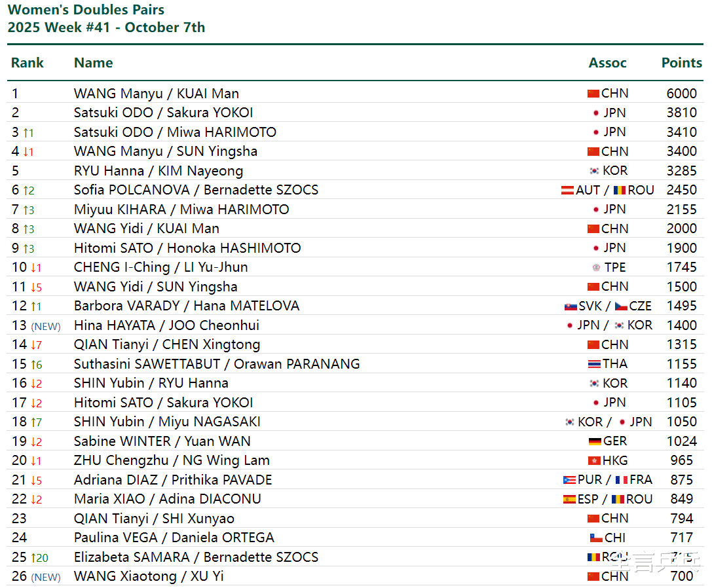Click the Czech flag next to CZE
The image size is (712, 588).
click(621, 306)
